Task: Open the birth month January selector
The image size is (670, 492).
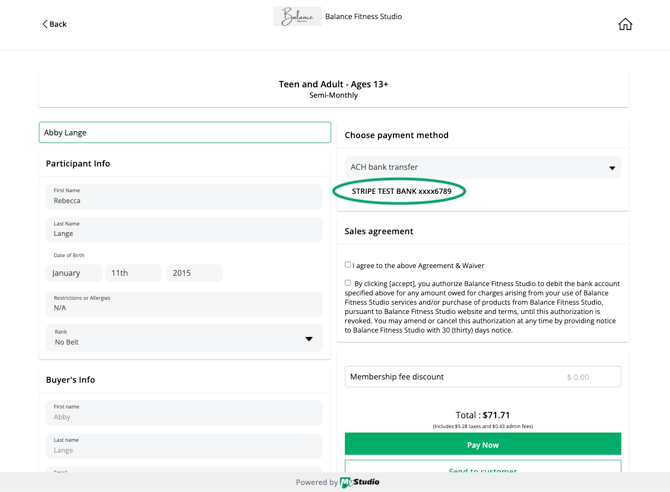Action: pos(75,273)
